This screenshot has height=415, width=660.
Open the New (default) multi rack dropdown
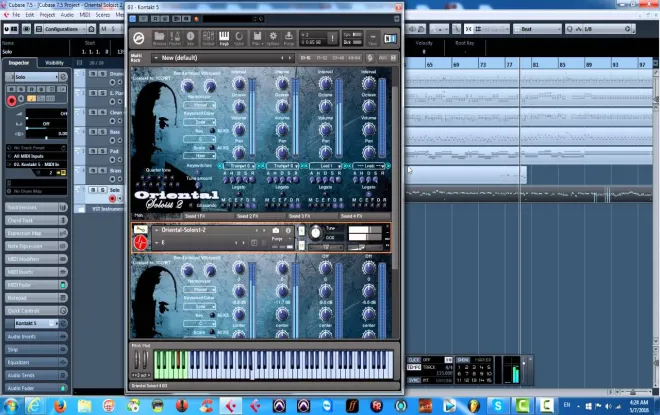coord(222,58)
